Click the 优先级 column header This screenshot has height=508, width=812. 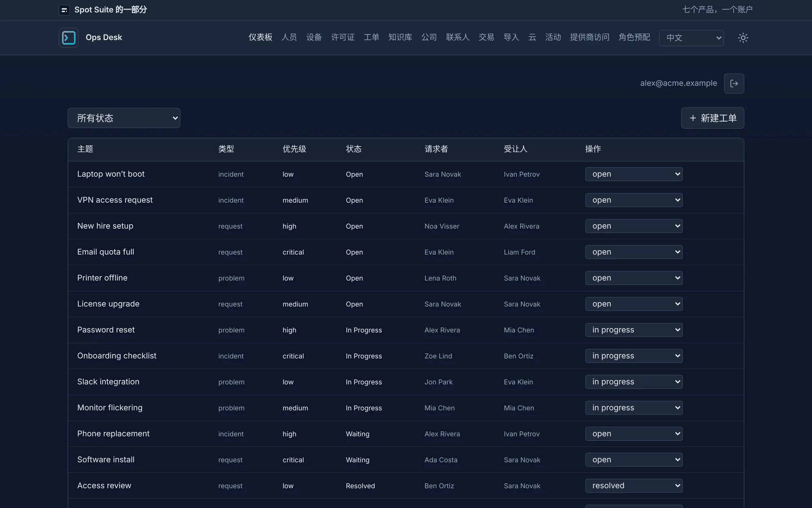[294, 149]
